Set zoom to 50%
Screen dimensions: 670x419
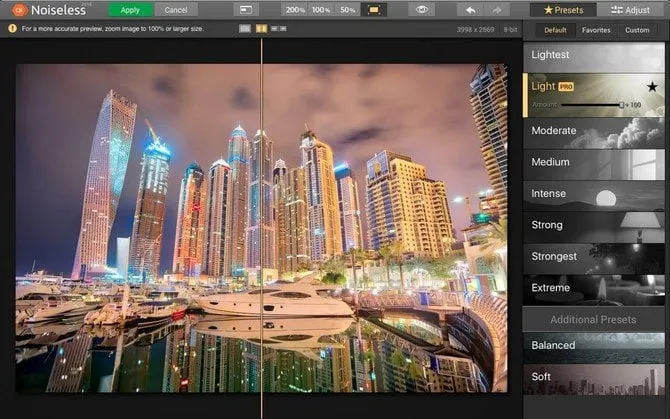[347, 9]
